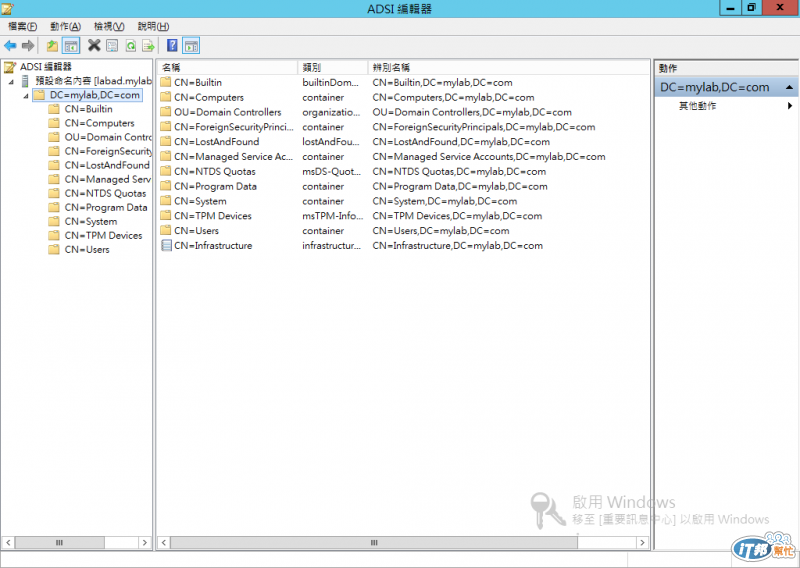The image size is (800, 568).
Task: Open the 說明(H) menu
Action: click(154, 27)
